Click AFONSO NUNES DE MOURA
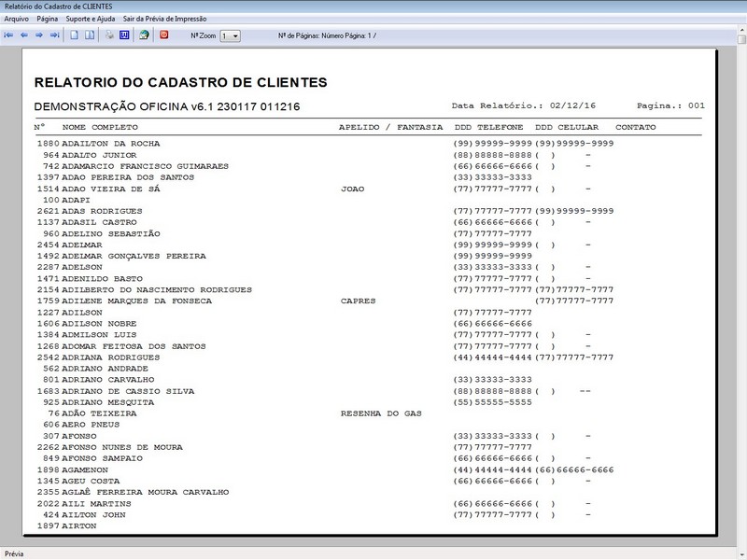The height and width of the screenshot is (560, 747). point(122,447)
